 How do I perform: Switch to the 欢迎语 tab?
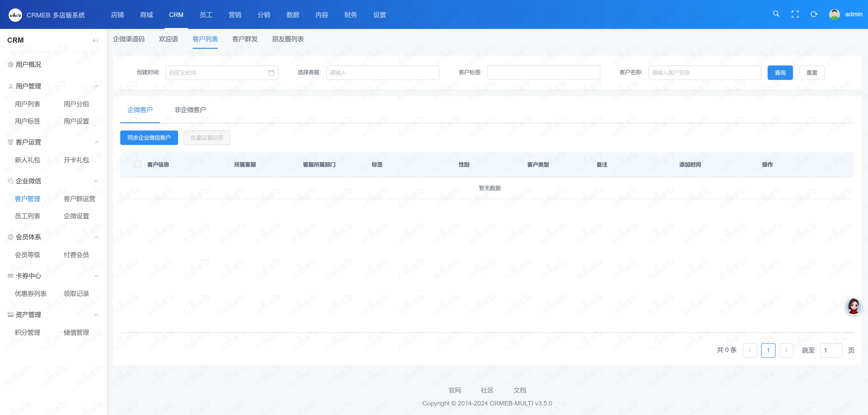pyautogui.click(x=168, y=39)
